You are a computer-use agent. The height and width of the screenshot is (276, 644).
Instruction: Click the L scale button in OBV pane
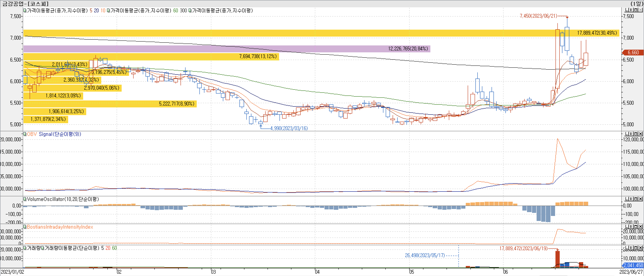coord(627,134)
